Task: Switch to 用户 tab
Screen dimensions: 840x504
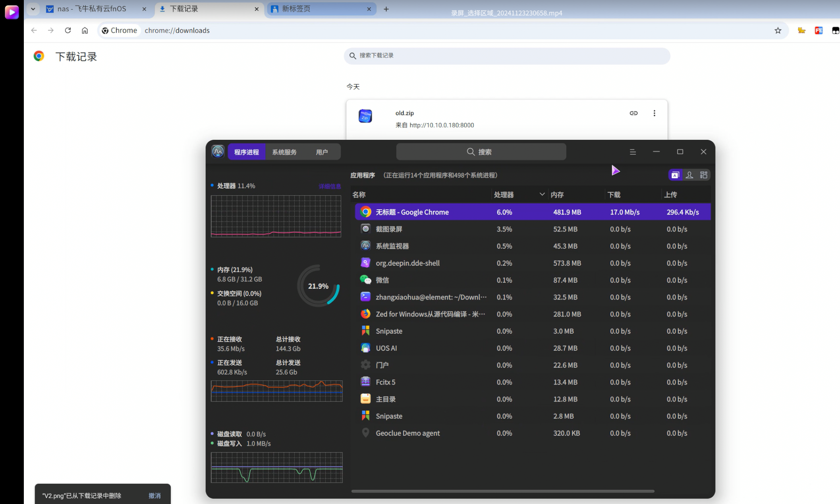Action: coord(322,152)
